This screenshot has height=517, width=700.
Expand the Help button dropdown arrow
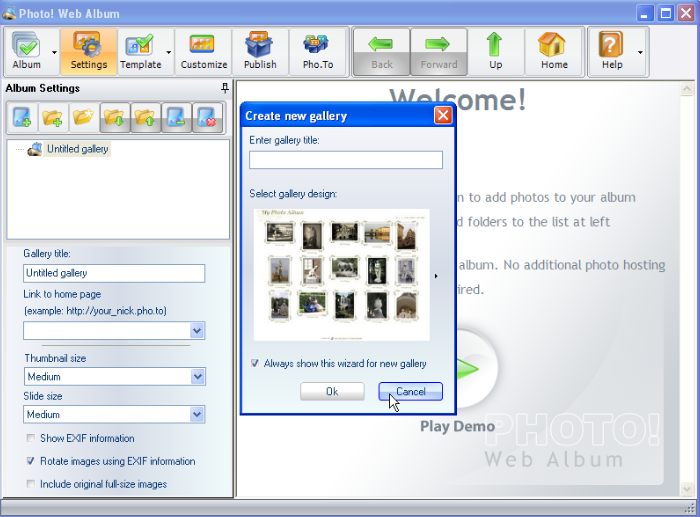(640, 52)
